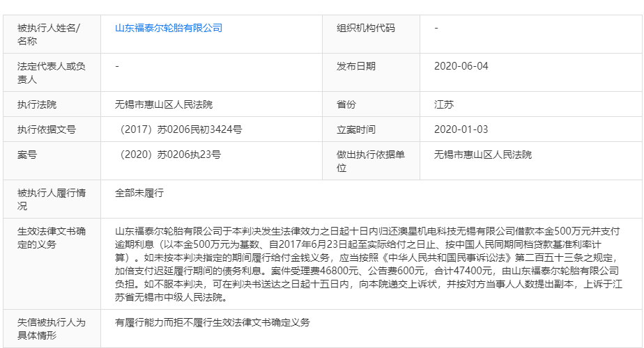Select the value (2017)苏0206民初3424号

pyautogui.click(x=178, y=129)
